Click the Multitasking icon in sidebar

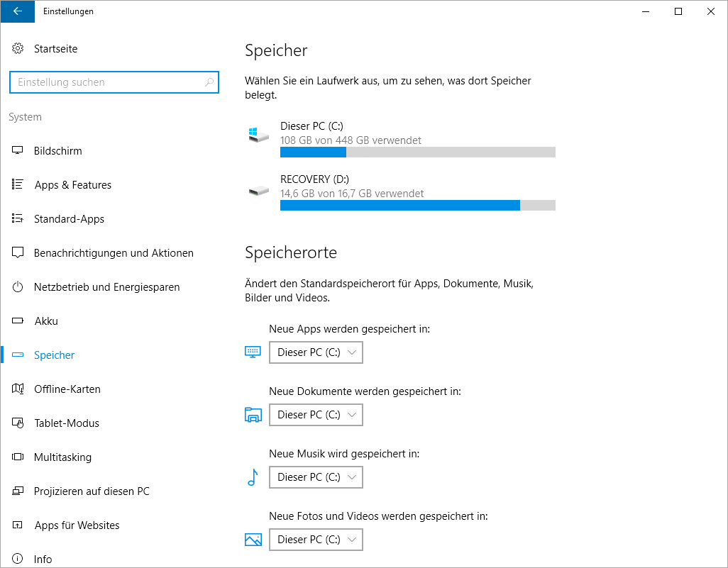[x=18, y=457]
